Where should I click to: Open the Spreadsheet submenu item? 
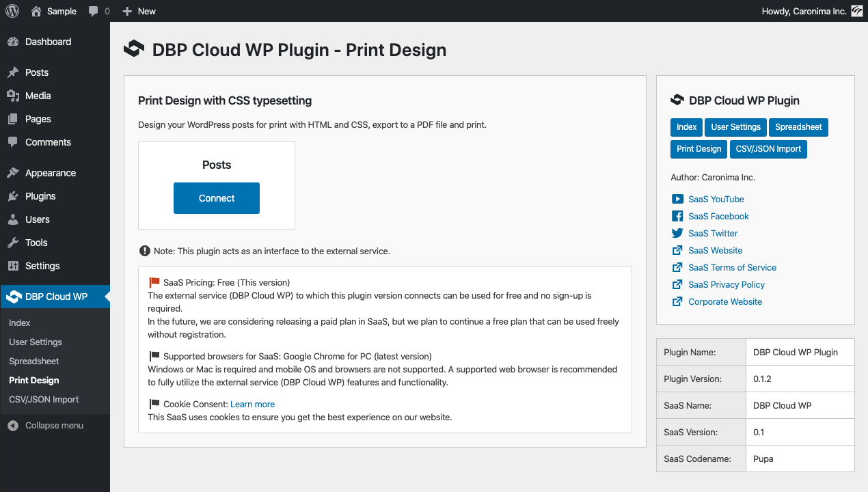coord(34,361)
